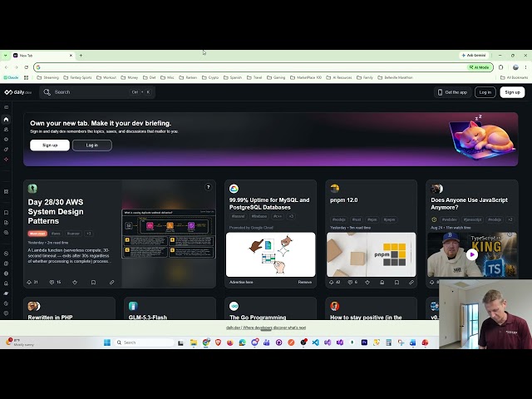Open the squads grid sidebar icon

[6, 192]
